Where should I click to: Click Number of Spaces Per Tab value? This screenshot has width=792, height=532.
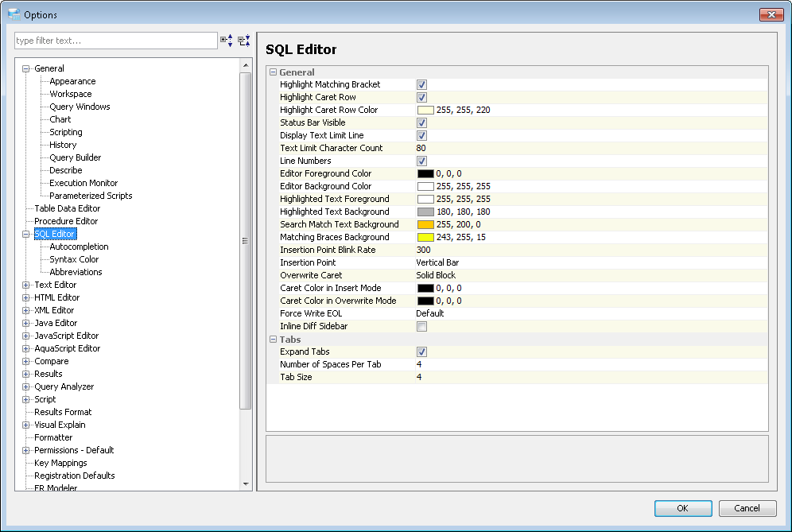419,364
